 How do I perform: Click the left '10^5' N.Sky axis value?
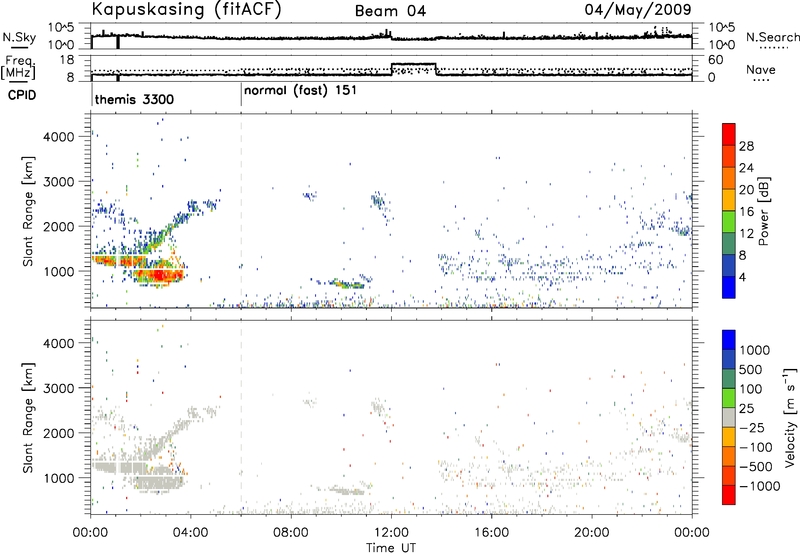pyautogui.click(x=62, y=28)
